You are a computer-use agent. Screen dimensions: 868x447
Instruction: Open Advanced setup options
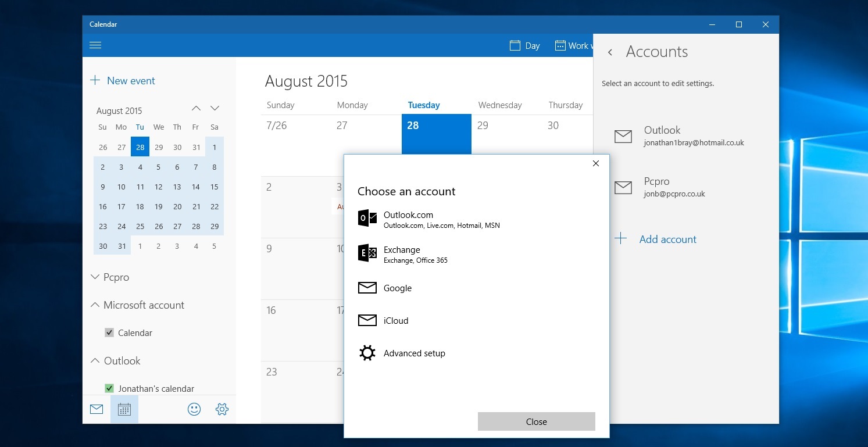(x=414, y=353)
